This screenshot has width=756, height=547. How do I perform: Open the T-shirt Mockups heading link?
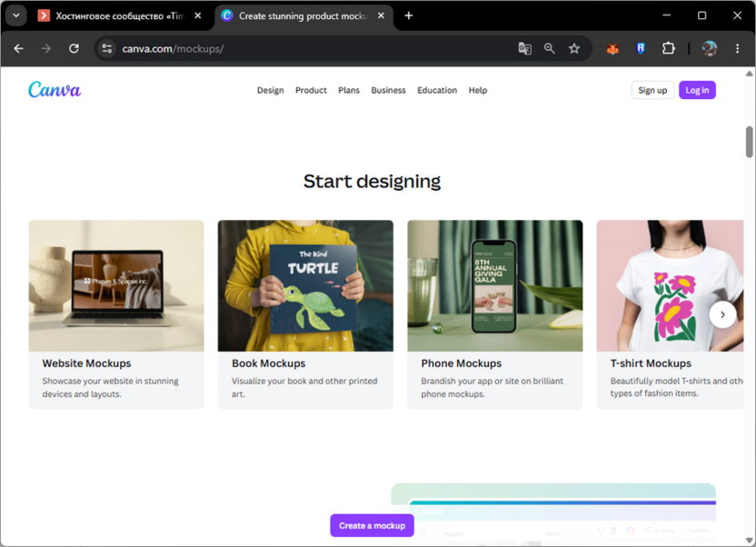651,363
